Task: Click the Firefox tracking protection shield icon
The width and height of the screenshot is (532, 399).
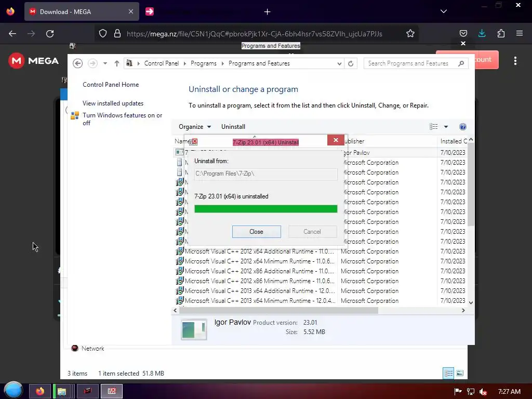Action: [x=103, y=34]
